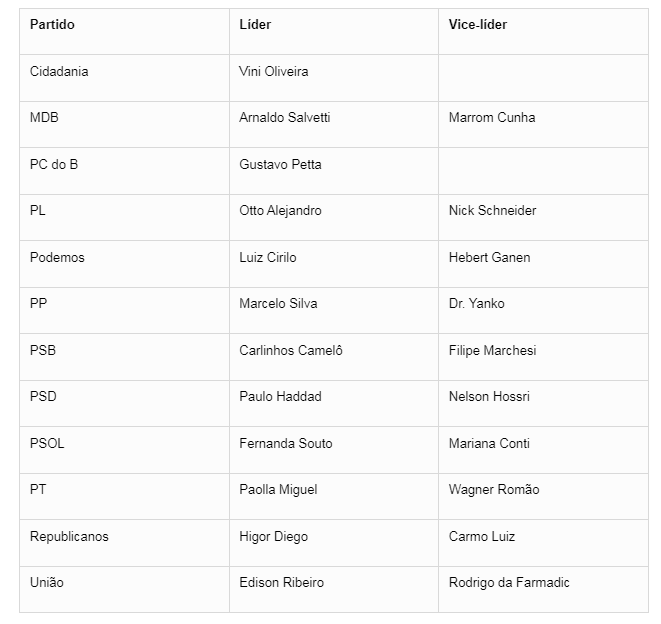The image size is (661, 624).
Task: Click on leader Vini Oliveira
Action: click(x=274, y=71)
